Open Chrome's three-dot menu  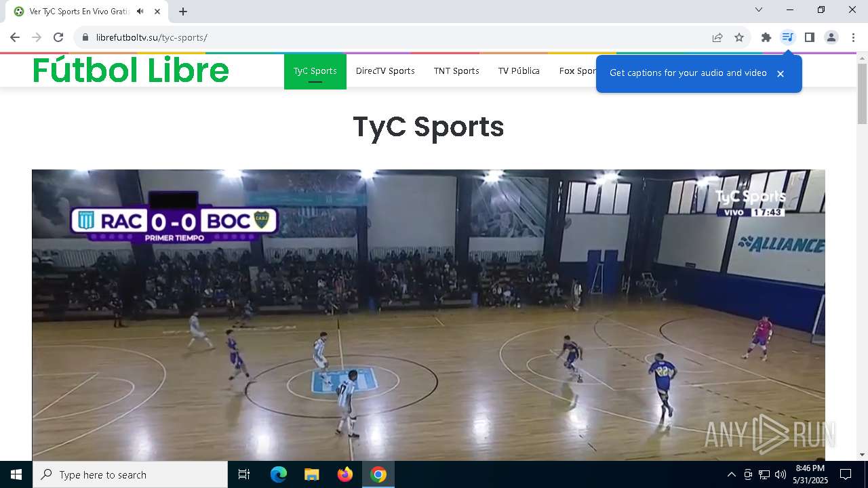tap(853, 37)
